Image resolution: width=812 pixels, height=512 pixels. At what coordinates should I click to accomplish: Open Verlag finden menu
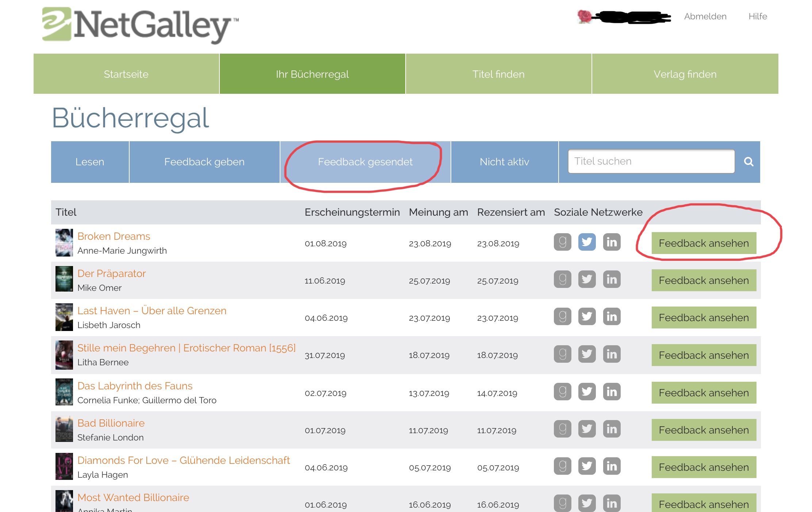pyautogui.click(x=685, y=74)
